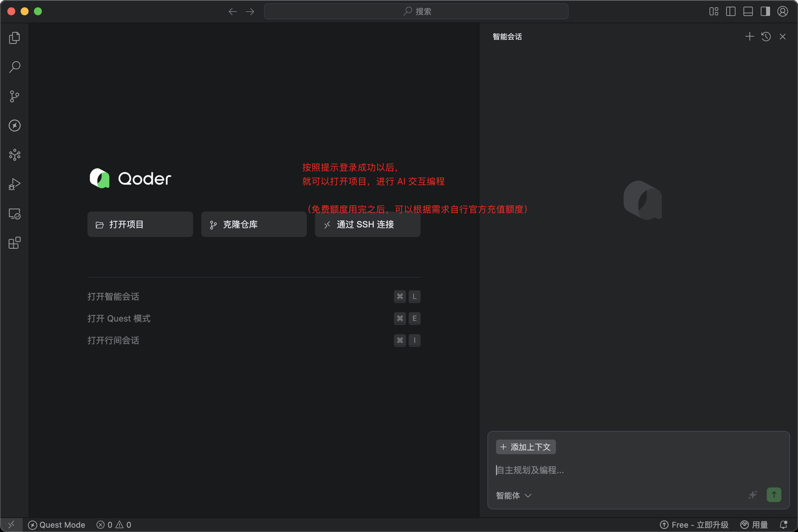This screenshot has height=532, width=798.
Task: Open the account profile menu
Action: pos(782,12)
